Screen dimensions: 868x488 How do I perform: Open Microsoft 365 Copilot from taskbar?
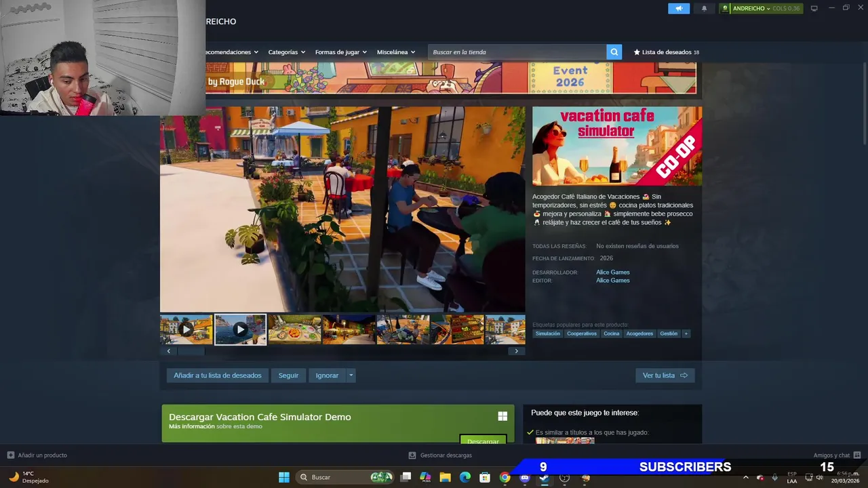tap(425, 477)
